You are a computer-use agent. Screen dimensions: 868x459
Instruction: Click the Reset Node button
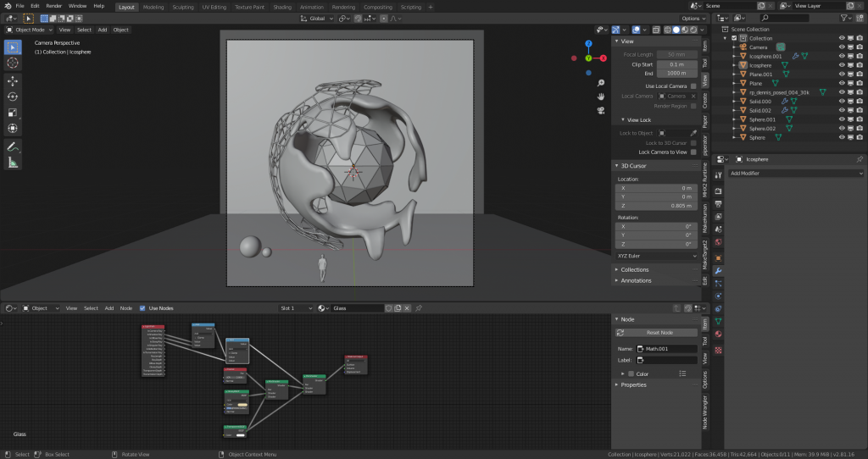pyautogui.click(x=656, y=333)
